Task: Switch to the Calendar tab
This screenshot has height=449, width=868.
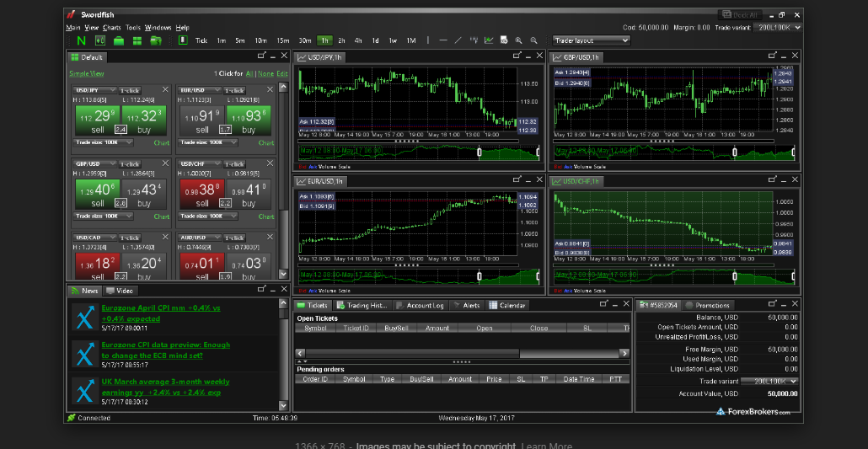Action: tap(508, 305)
